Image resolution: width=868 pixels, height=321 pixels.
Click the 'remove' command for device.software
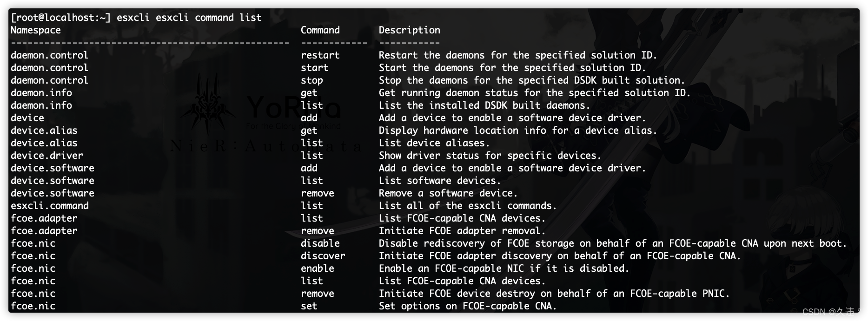pos(318,193)
